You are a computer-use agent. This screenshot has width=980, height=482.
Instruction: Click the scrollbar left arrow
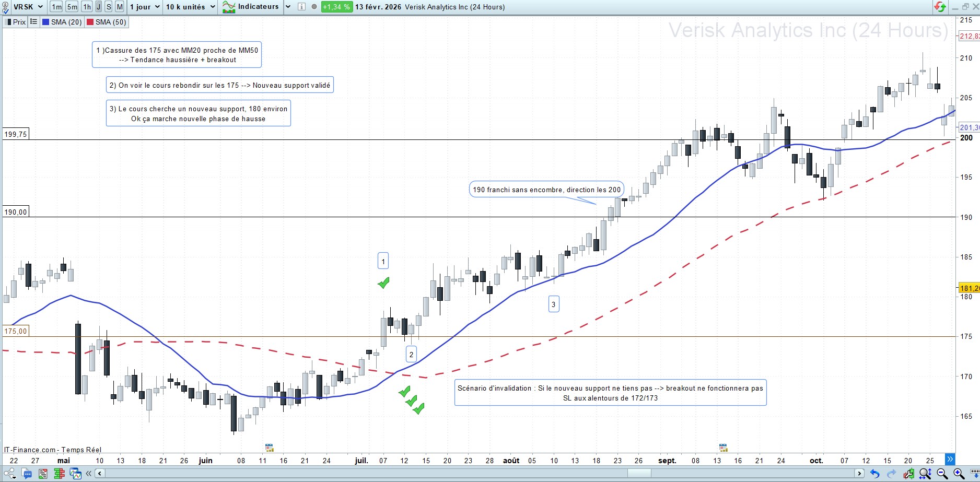[99, 474]
